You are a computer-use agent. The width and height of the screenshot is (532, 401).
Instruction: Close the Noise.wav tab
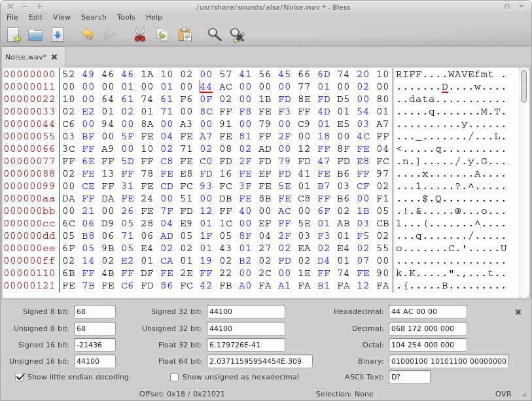click(54, 57)
